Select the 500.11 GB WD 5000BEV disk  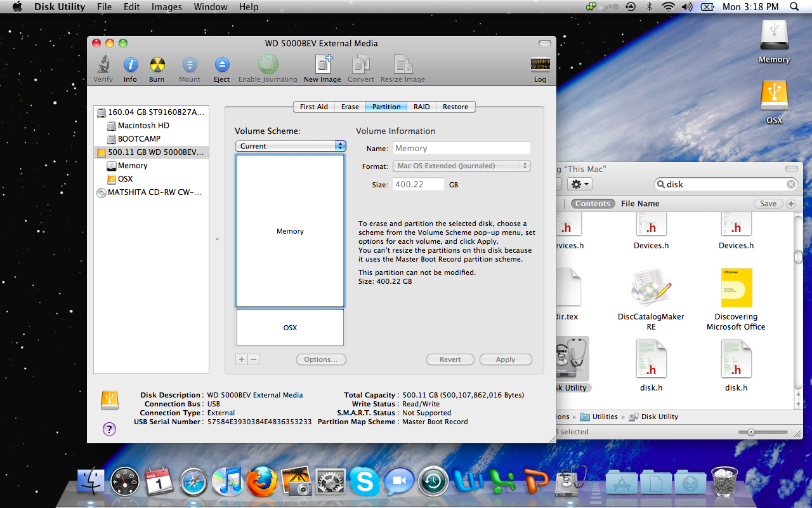151,152
